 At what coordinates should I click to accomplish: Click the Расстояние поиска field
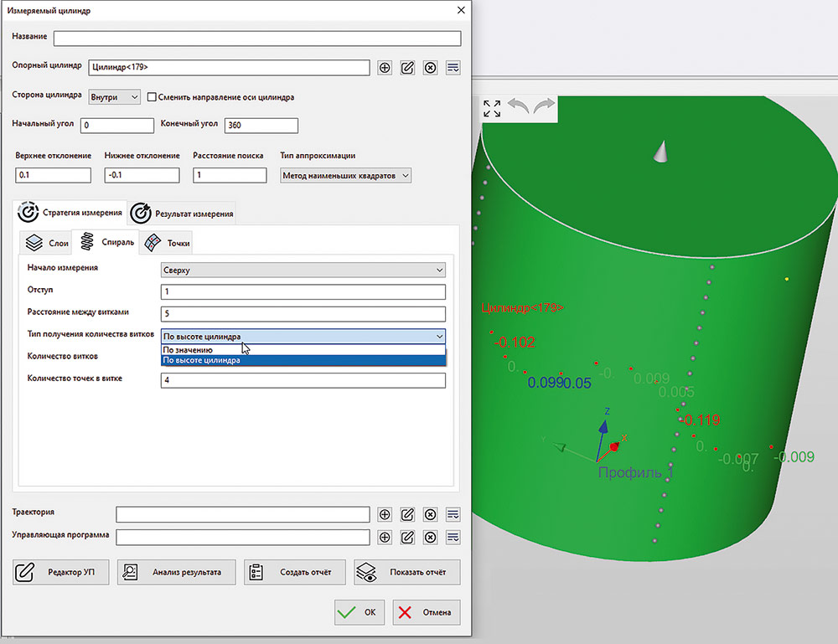tap(230, 175)
